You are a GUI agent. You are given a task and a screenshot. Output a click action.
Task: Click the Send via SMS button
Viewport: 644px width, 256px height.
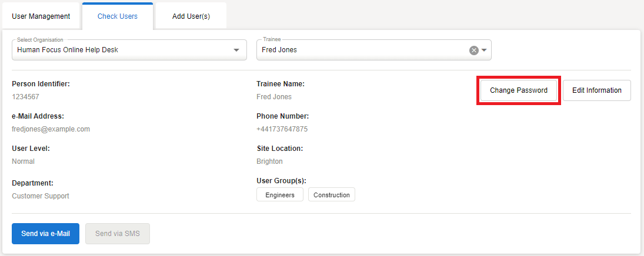(118, 234)
